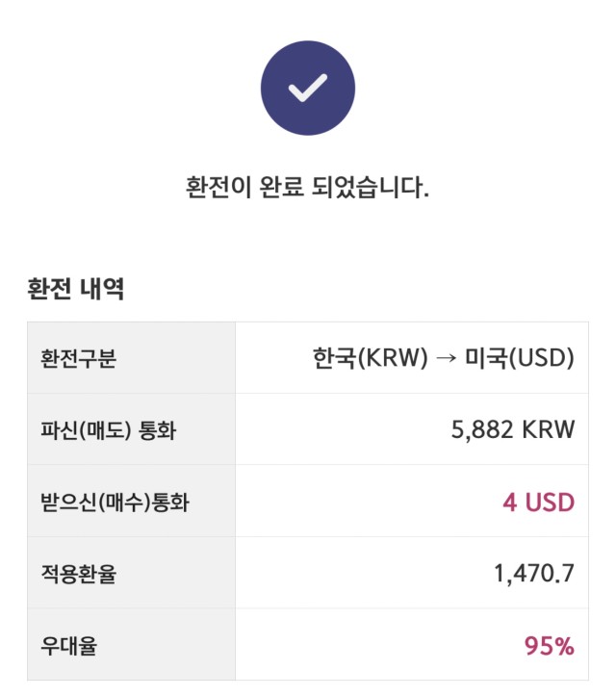Click the 환전 내역 section heading
This screenshot has width=616, height=696.
coord(76,289)
